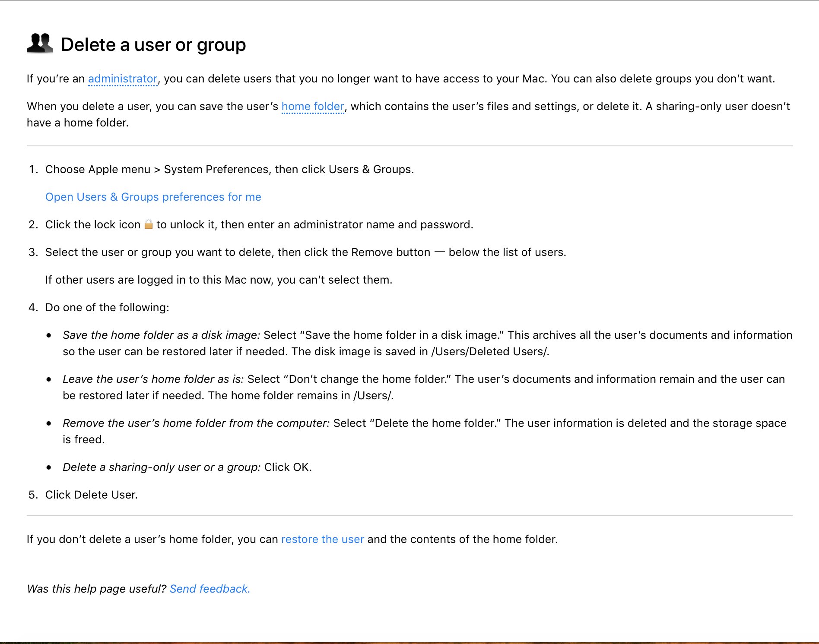Click the Send feedback link
819x644 pixels.
point(210,589)
